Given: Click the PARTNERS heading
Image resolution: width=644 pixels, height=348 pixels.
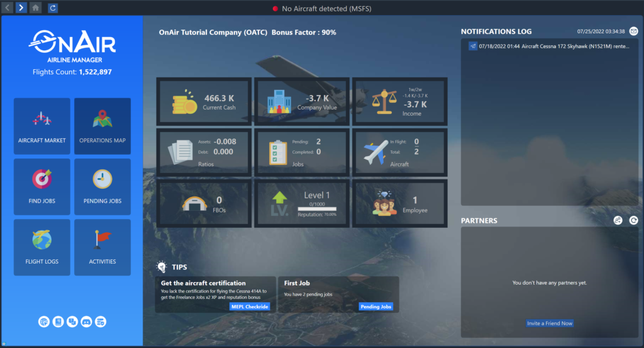Looking at the screenshot, I should point(479,221).
